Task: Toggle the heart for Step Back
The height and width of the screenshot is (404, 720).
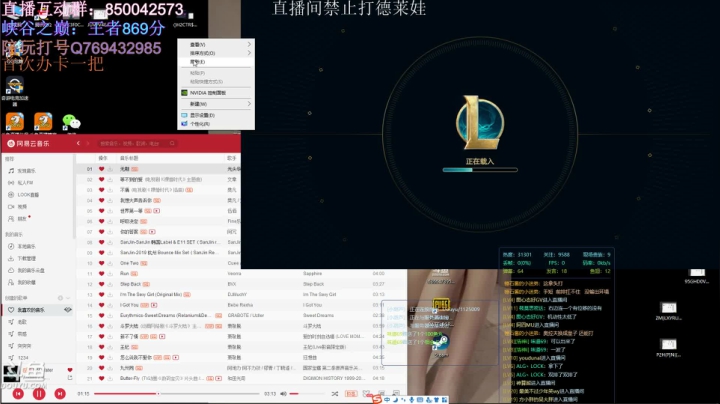Action: [101, 284]
